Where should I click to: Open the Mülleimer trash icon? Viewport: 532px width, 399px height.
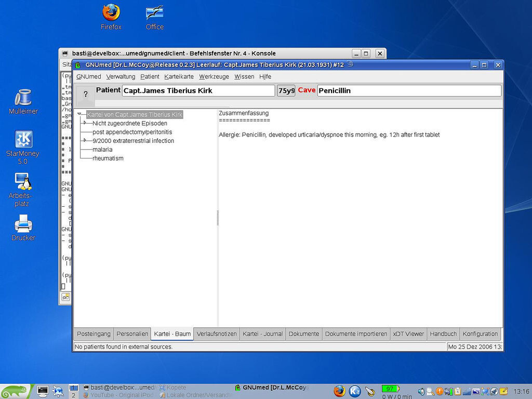coord(23,101)
